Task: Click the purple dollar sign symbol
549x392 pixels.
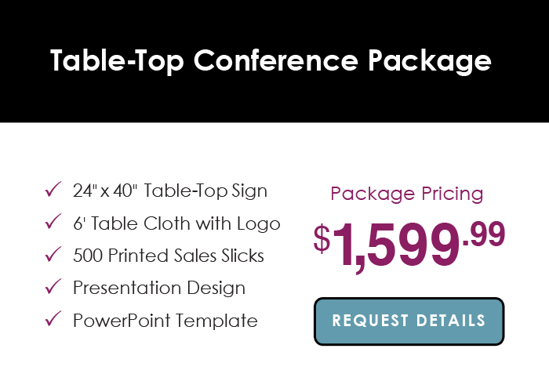Action: pyautogui.click(x=322, y=239)
